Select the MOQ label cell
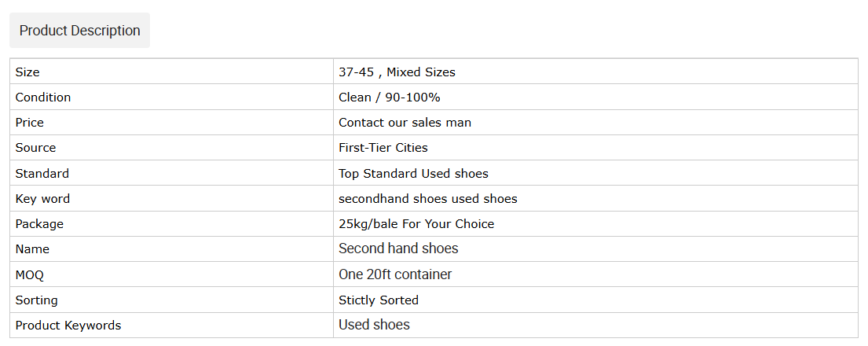Image resolution: width=868 pixels, height=346 pixels. tap(171, 274)
